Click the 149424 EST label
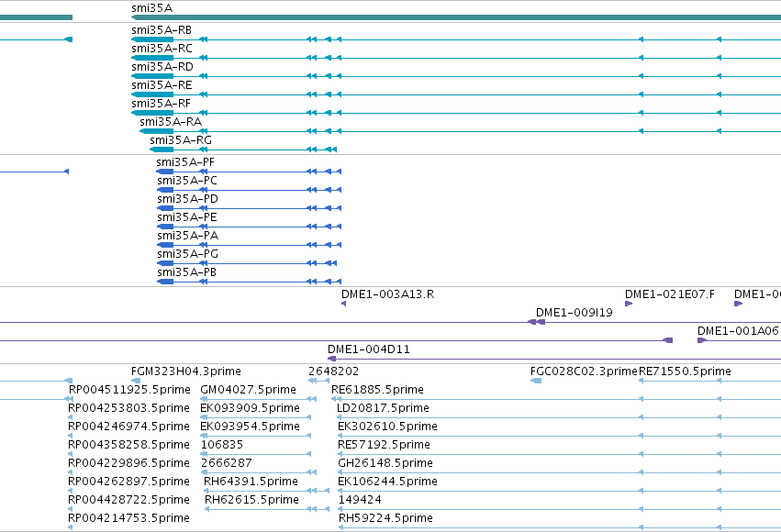 pyautogui.click(x=360, y=501)
